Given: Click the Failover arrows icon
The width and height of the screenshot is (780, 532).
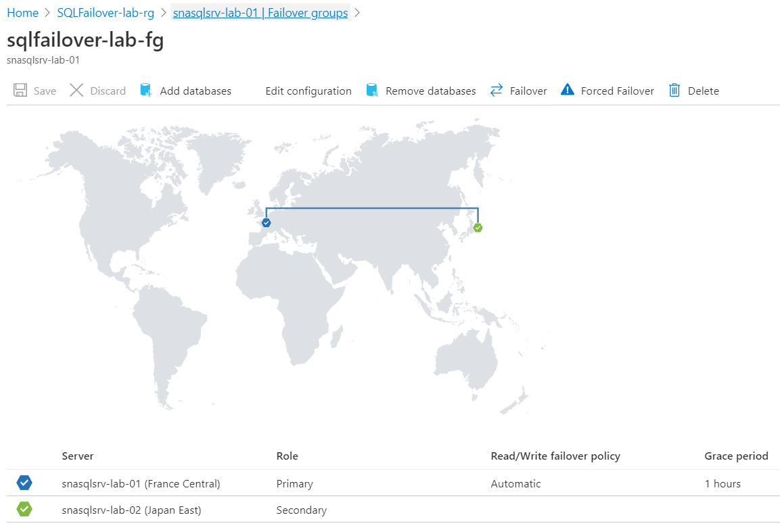Looking at the screenshot, I should click(x=497, y=90).
